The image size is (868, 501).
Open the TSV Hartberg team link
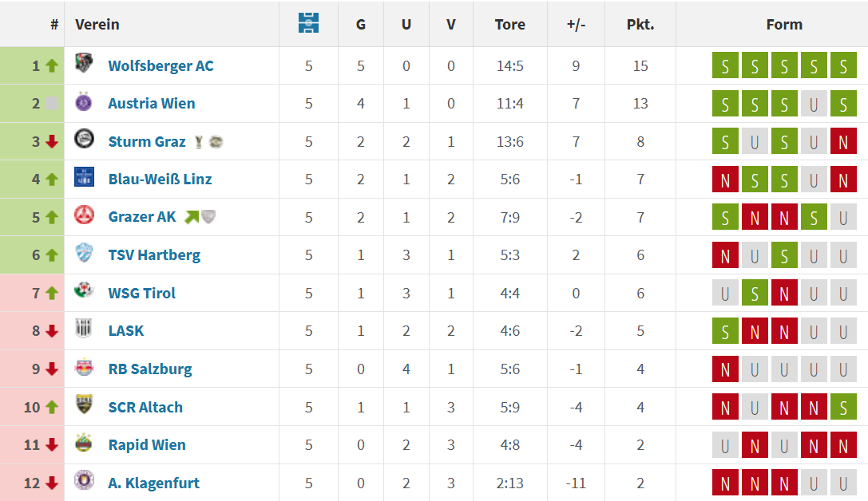pyautogui.click(x=154, y=255)
